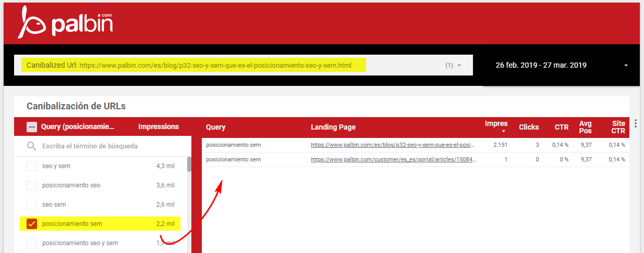Click the Clicks value 3 in first row
644x253 pixels.
pos(537,145)
